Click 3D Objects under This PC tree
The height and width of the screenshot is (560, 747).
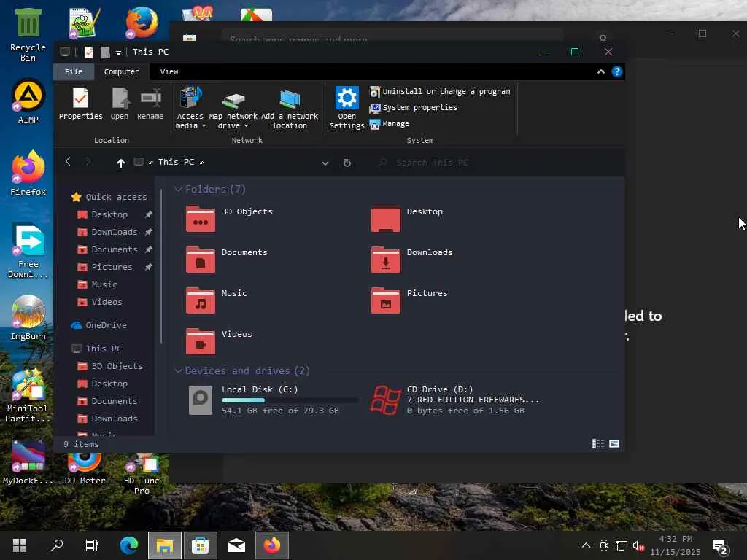(x=117, y=366)
